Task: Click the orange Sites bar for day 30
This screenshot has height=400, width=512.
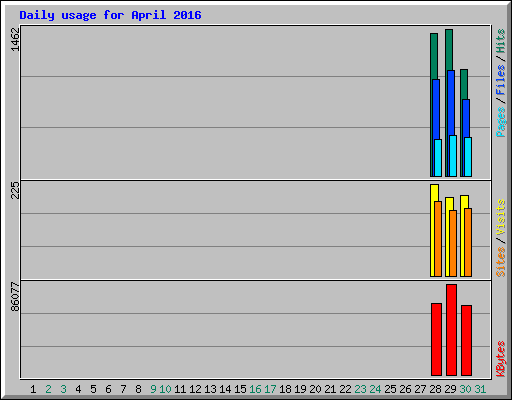Action: click(468, 242)
